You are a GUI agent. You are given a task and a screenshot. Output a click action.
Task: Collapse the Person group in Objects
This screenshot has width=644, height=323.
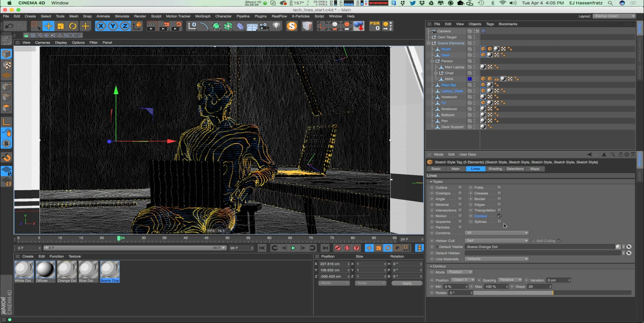pyautogui.click(x=432, y=61)
